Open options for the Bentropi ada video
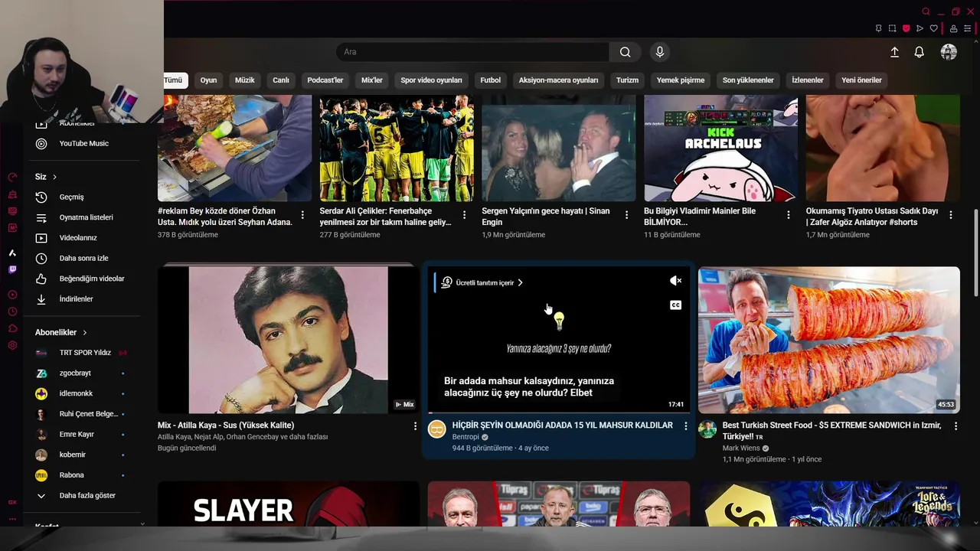The width and height of the screenshot is (980, 551). (x=685, y=425)
